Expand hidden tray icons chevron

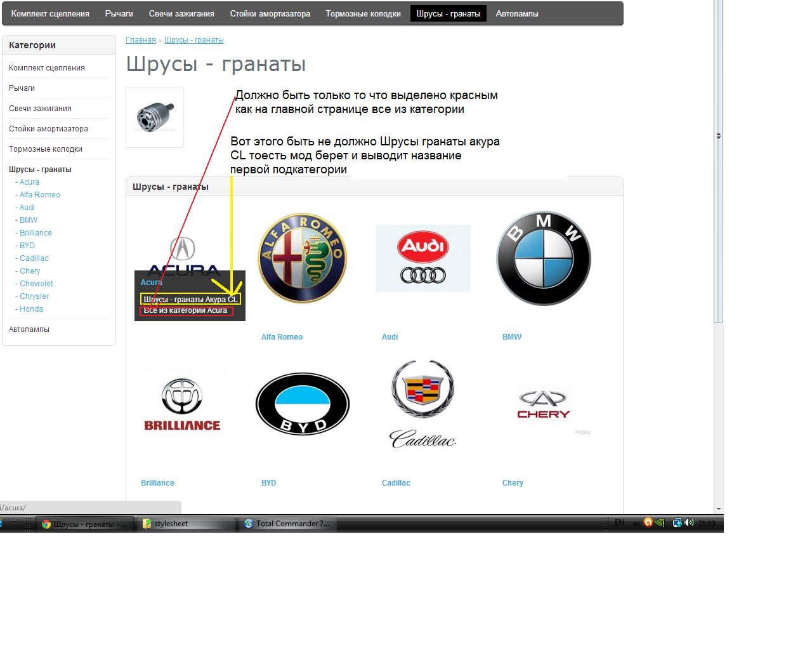pyautogui.click(x=636, y=524)
